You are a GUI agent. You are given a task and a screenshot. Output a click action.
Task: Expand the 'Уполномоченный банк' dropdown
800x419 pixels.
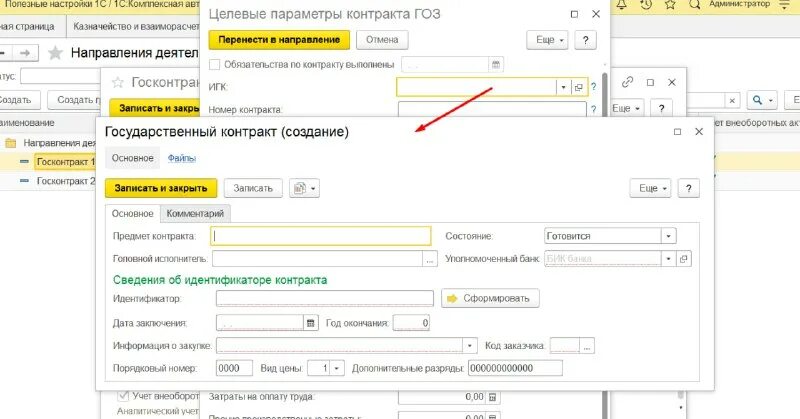[668, 259]
